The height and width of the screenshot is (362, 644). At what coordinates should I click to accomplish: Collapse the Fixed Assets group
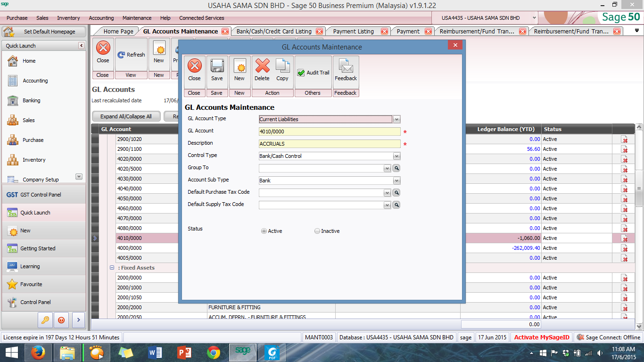(x=112, y=267)
